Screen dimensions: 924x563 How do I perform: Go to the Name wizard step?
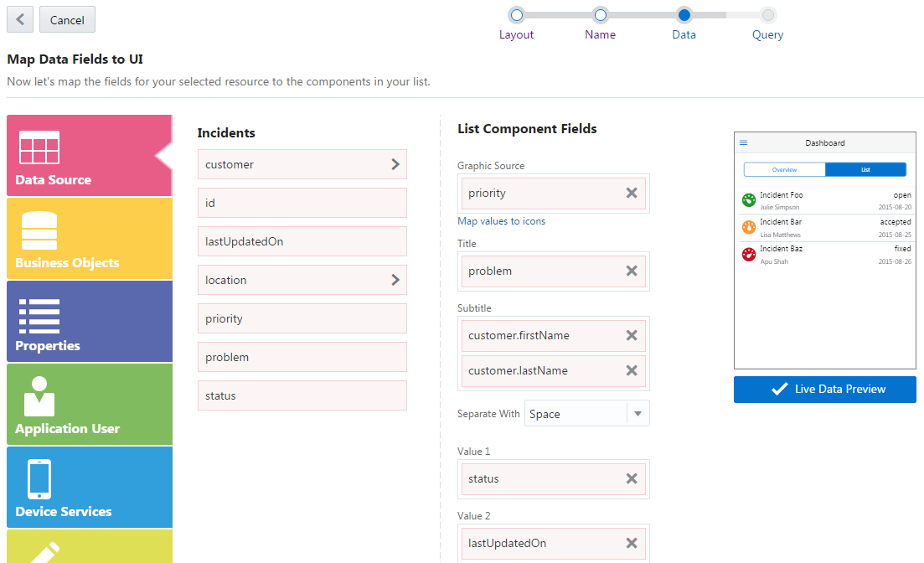(x=601, y=15)
